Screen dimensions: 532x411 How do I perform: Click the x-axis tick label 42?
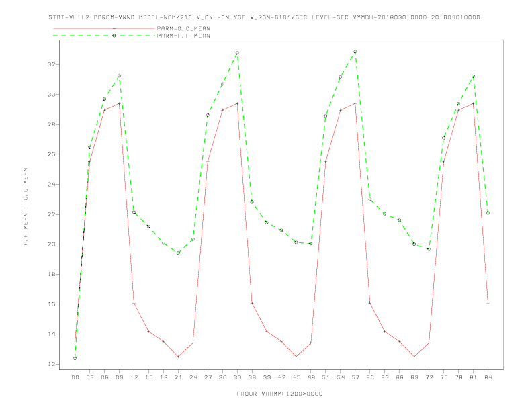[281, 377]
